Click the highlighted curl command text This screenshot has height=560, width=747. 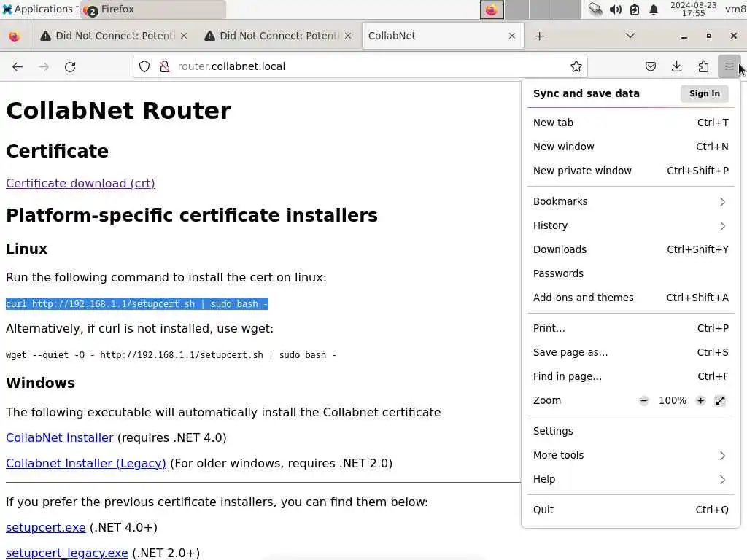point(137,304)
